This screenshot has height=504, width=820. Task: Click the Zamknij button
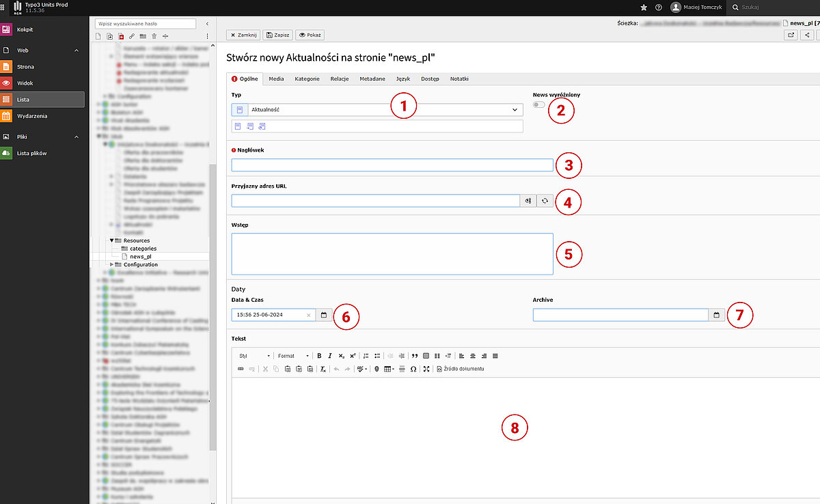(x=243, y=35)
